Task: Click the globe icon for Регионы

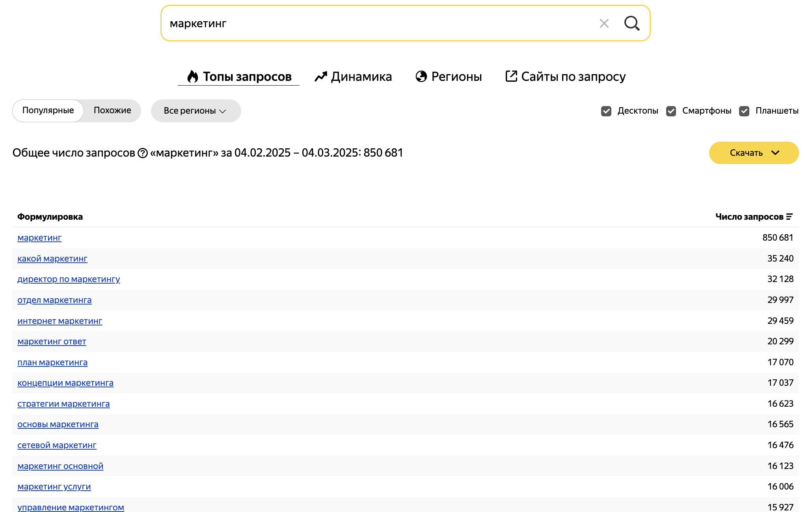Action: [421, 77]
